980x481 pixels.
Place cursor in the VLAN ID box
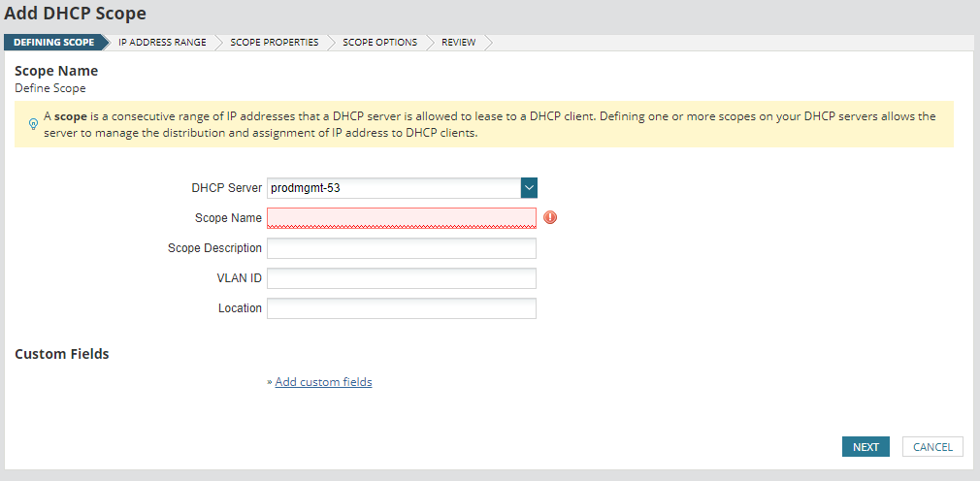(x=401, y=278)
